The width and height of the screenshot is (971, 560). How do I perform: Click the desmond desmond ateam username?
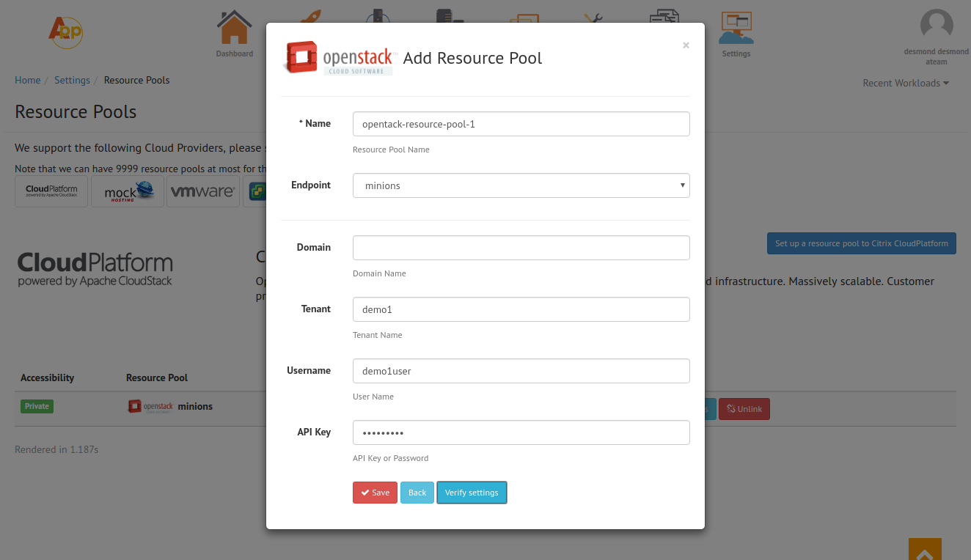click(937, 57)
